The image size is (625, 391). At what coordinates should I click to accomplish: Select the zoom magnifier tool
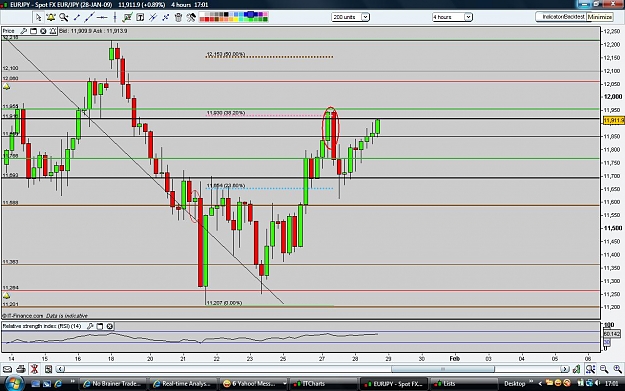tap(63, 17)
